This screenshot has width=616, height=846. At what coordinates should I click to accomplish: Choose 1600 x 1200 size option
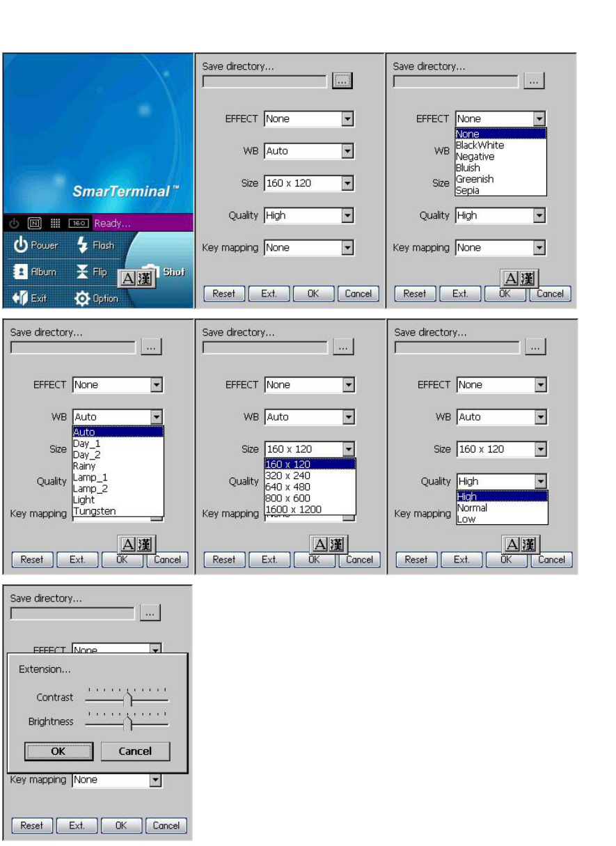click(x=310, y=509)
